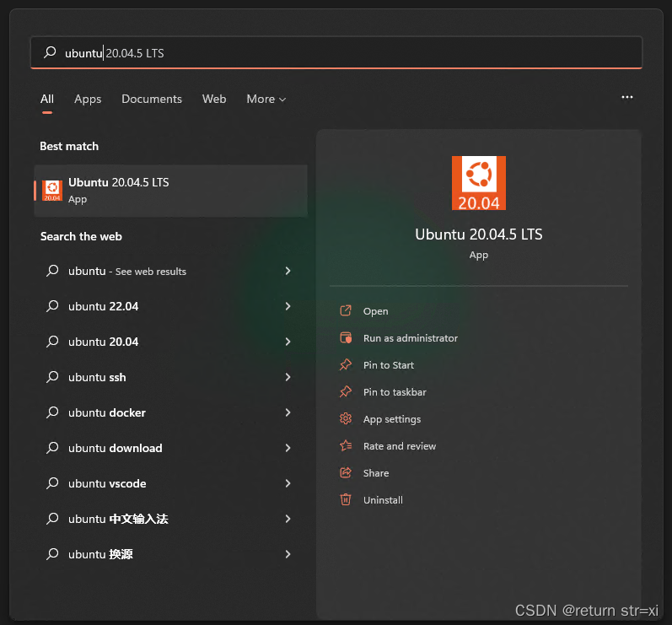672x625 pixels.
Task: Click the Pin to taskbar pin icon
Action: point(346,392)
